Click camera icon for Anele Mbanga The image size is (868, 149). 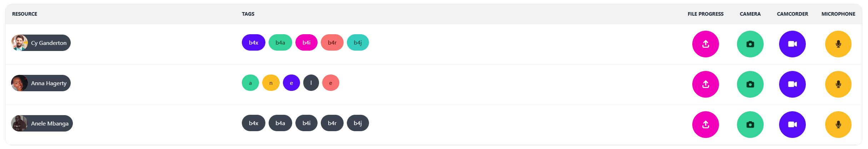point(750,125)
